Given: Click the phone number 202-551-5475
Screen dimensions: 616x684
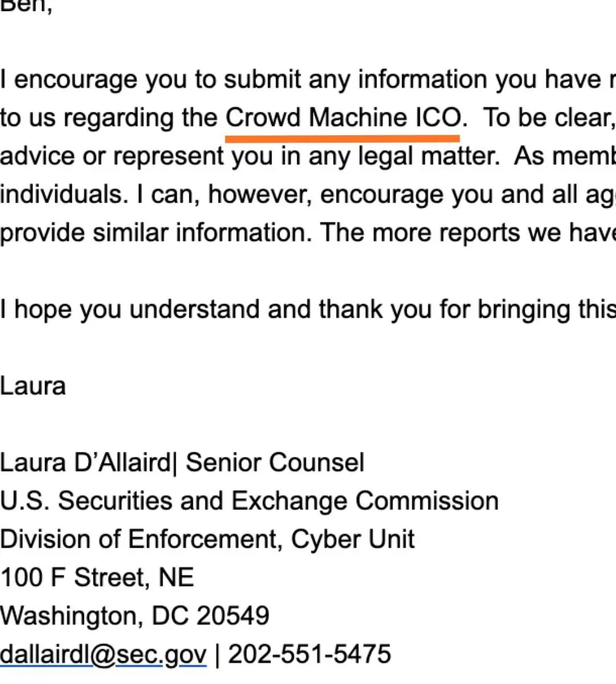Looking at the screenshot, I should [x=309, y=654].
